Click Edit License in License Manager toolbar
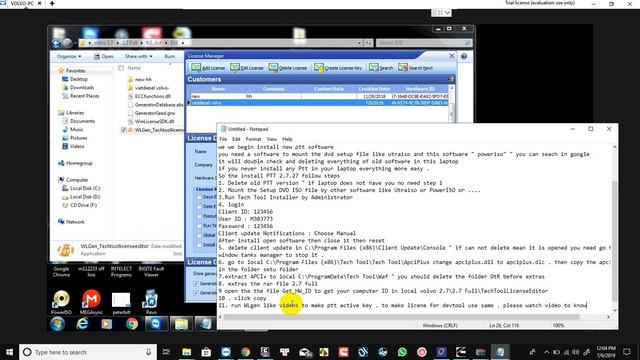 tap(247, 68)
